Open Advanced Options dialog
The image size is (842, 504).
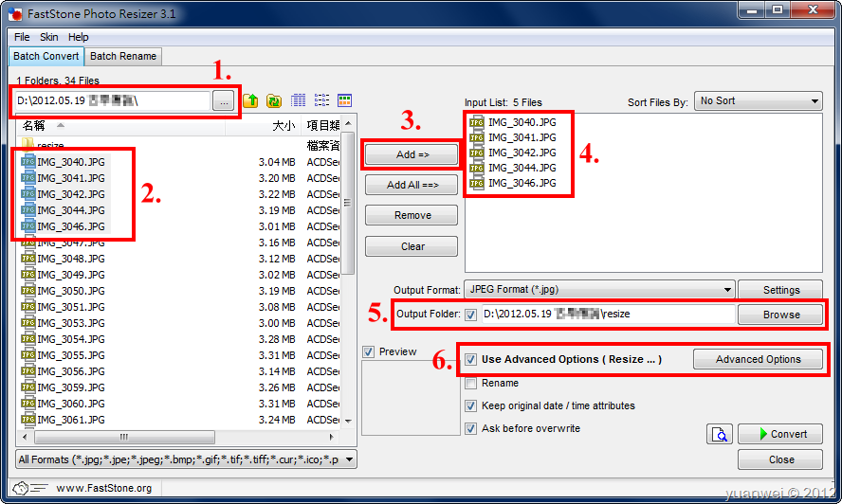[x=758, y=359]
